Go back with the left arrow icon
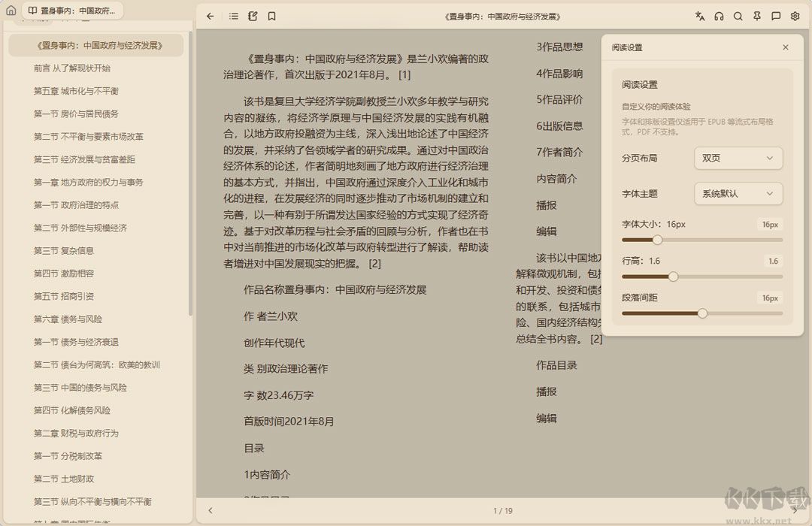The image size is (812, 526). [210, 16]
